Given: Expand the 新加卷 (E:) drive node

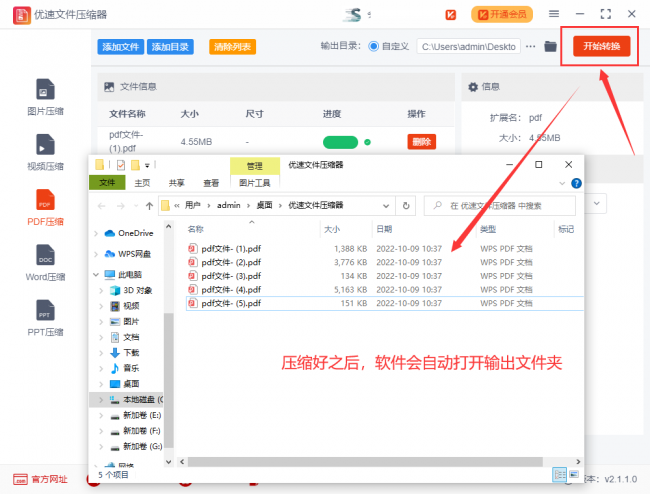Looking at the screenshot, I should (101, 415).
